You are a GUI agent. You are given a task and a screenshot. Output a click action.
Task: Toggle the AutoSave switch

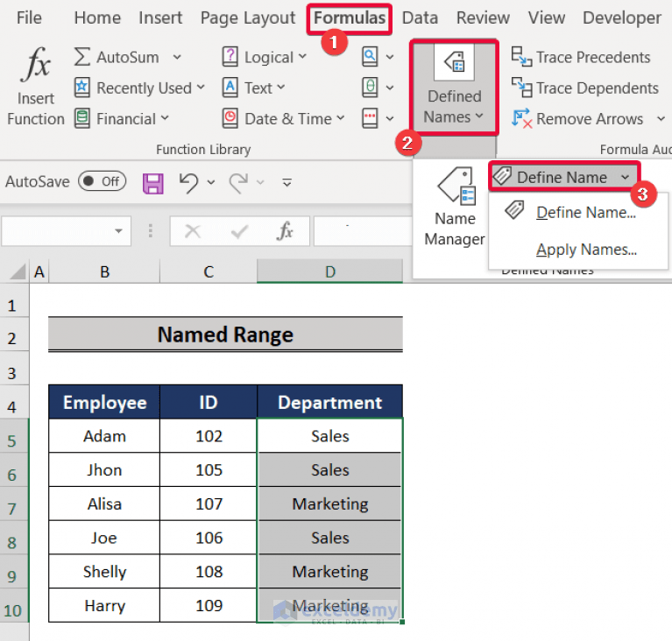(102, 181)
